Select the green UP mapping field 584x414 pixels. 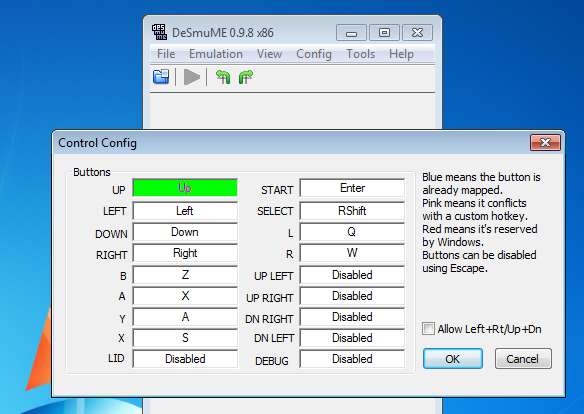[185, 188]
